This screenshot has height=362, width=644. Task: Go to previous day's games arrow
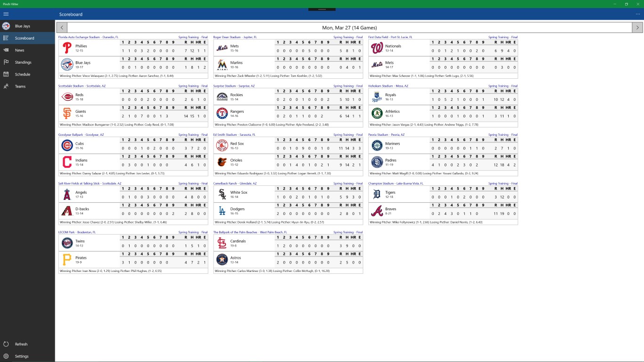62,27
